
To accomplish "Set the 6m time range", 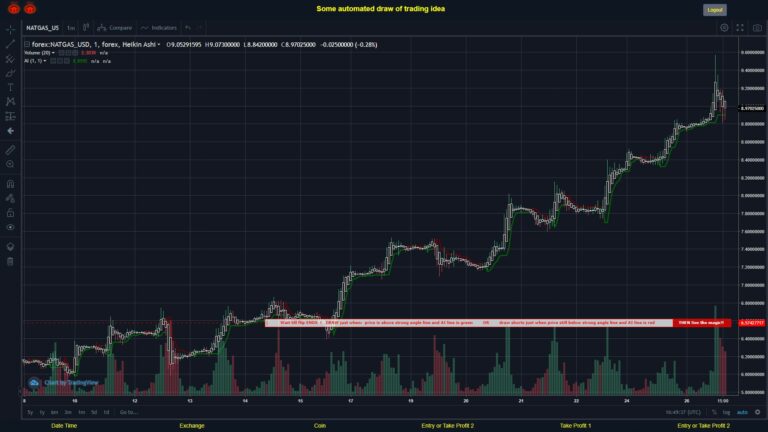I will tap(54, 412).
